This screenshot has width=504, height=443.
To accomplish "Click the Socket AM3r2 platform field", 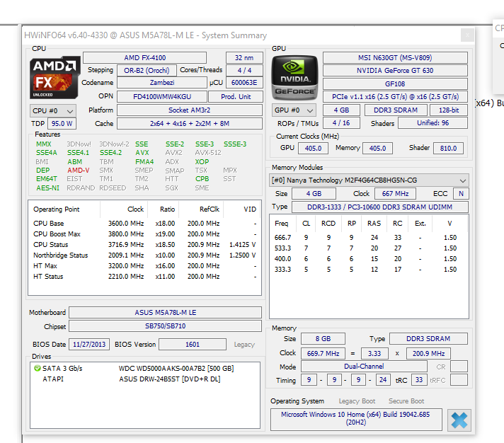I will click(x=189, y=110).
